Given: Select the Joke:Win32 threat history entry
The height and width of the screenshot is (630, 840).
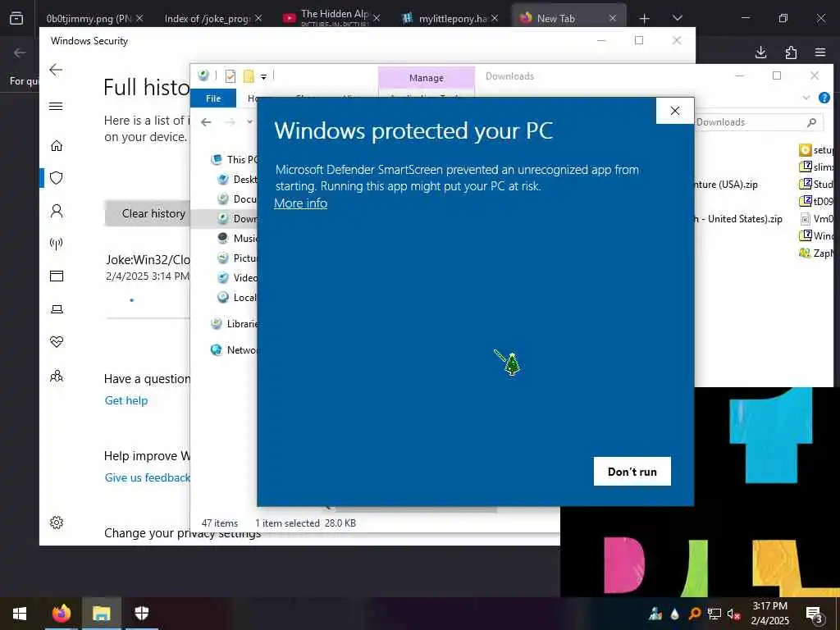Looking at the screenshot, I should (148, 267).
